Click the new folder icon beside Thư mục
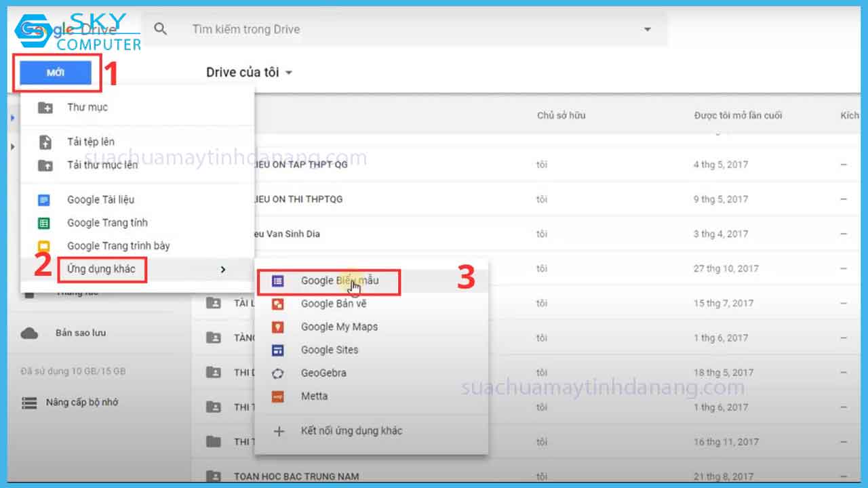868x488 pixels. click(x=45, y=107)
